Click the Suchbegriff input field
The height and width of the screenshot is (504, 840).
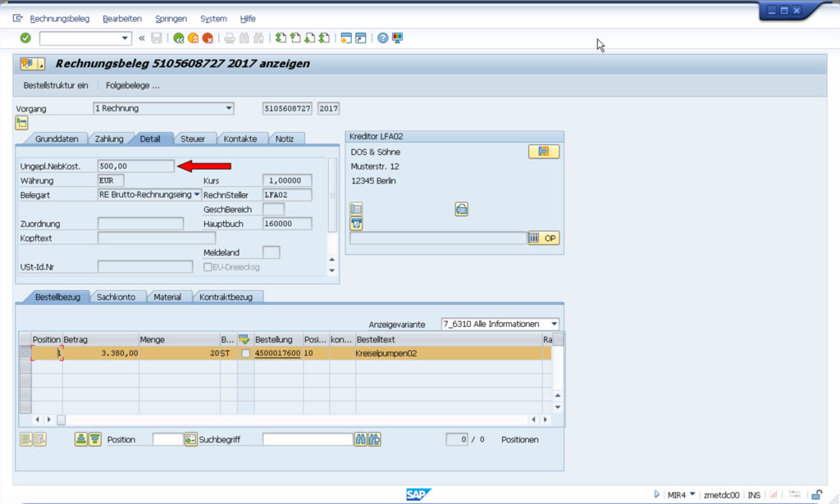click(x=307, y=439)
